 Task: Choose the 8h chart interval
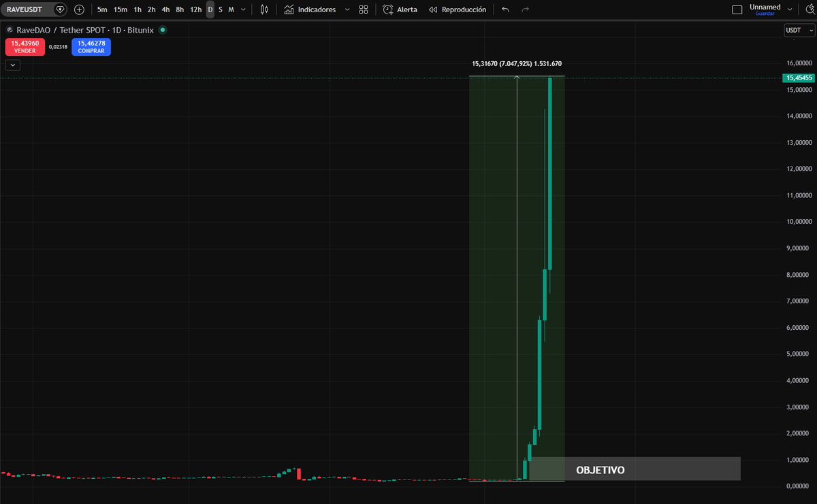coord(180,10)
